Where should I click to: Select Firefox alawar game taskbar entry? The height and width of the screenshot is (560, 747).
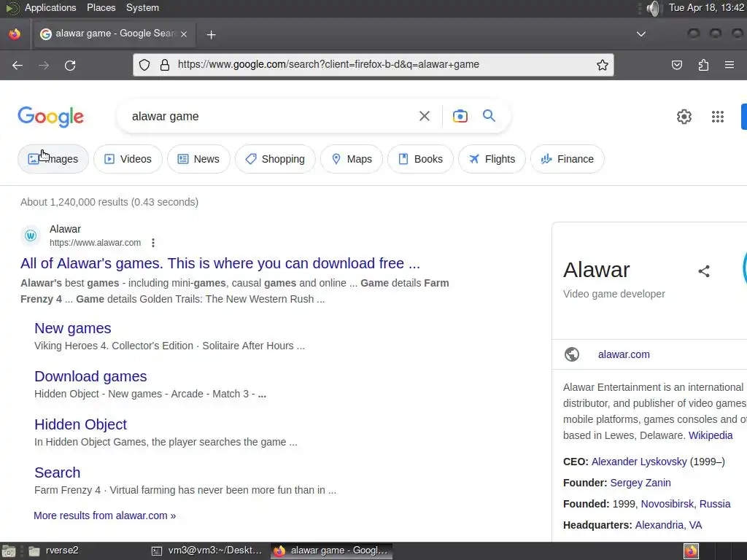click(x=332, y=551)
